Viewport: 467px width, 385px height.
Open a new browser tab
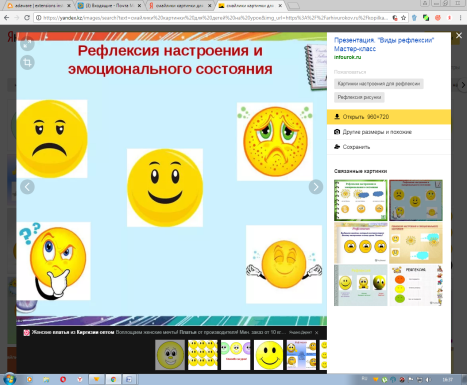click(x=293, y=6)
